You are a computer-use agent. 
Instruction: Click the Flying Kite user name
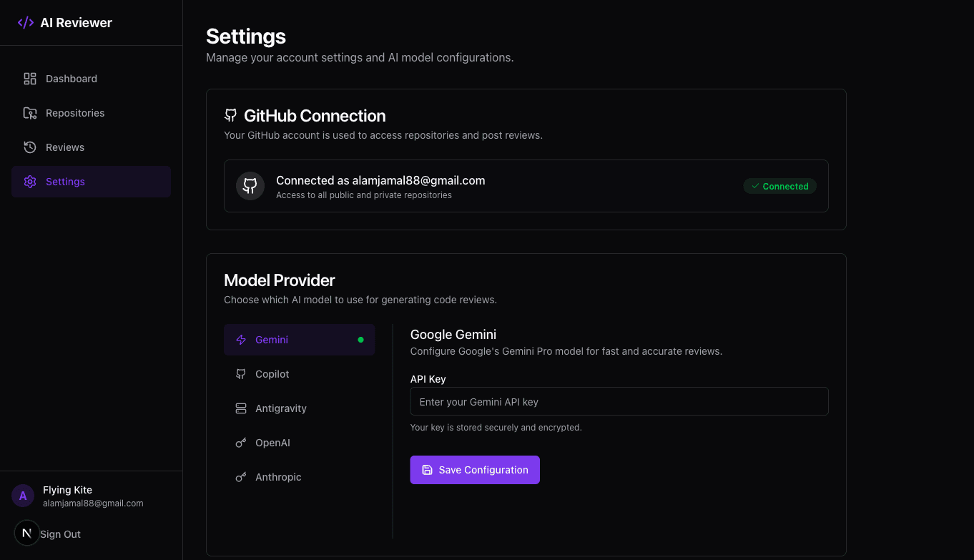tap(67, 490)
